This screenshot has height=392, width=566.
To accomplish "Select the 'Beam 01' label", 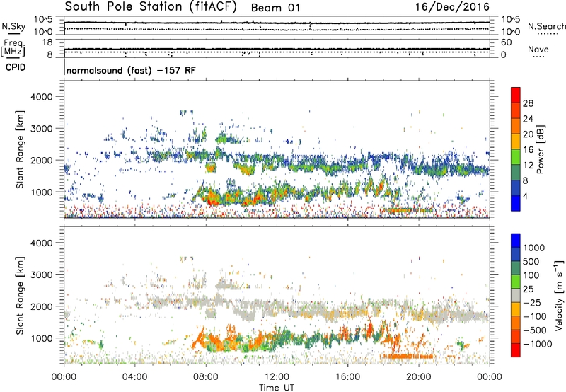I will 275,8.
